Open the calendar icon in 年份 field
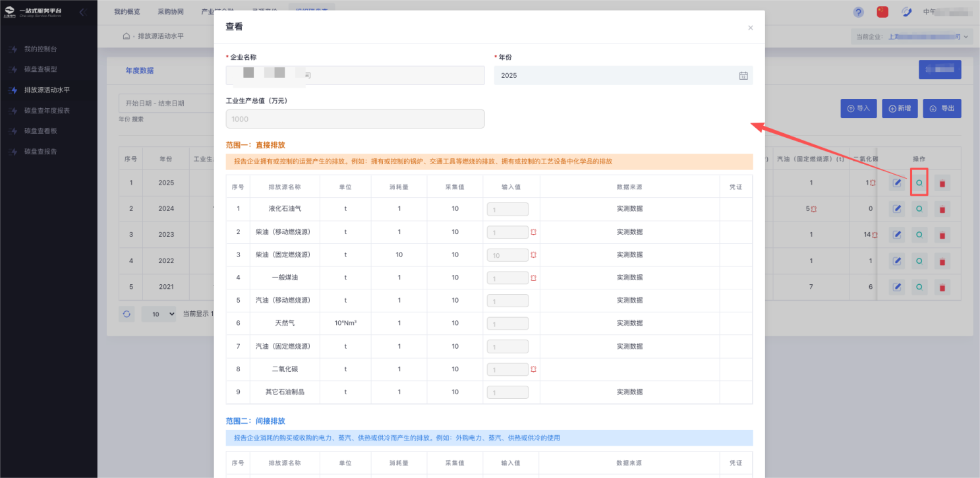The height and width of the screenshot is (478, 980). pyautogui.click(x=743, y=76)
